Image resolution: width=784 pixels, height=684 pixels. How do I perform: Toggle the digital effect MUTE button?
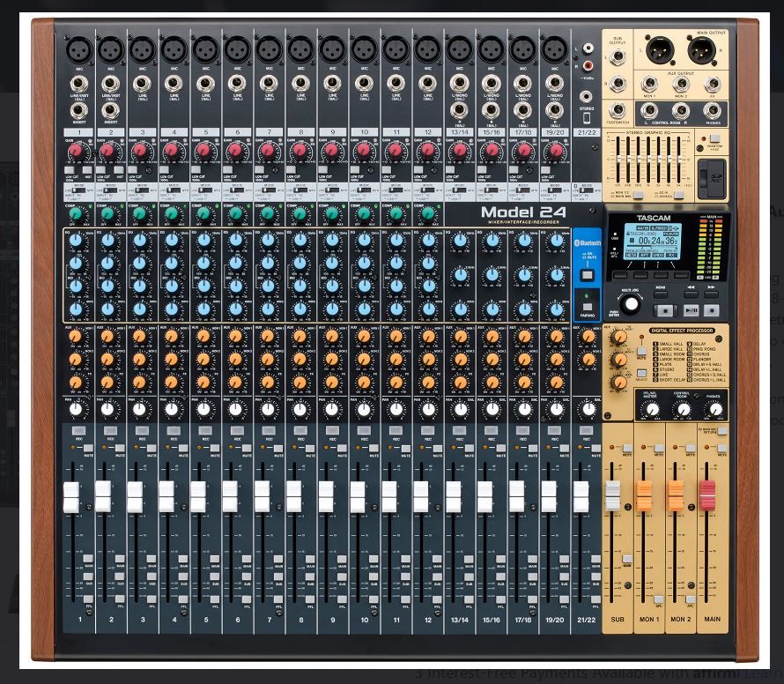pyautogui.click(x=641, y=352)
